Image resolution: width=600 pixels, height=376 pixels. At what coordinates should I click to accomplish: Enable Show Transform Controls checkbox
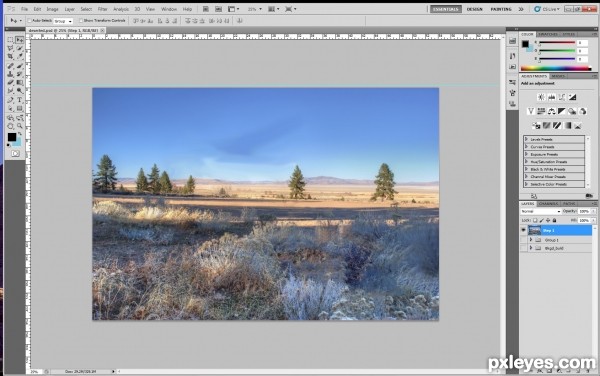click(x=81, y=21)
